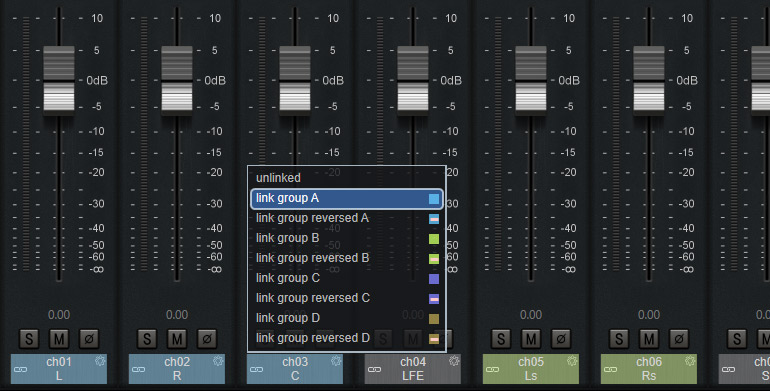The width and height of the screenshot is (770, 391).
Task: Choose unlinked in the link menu
Action: [347, 178]
